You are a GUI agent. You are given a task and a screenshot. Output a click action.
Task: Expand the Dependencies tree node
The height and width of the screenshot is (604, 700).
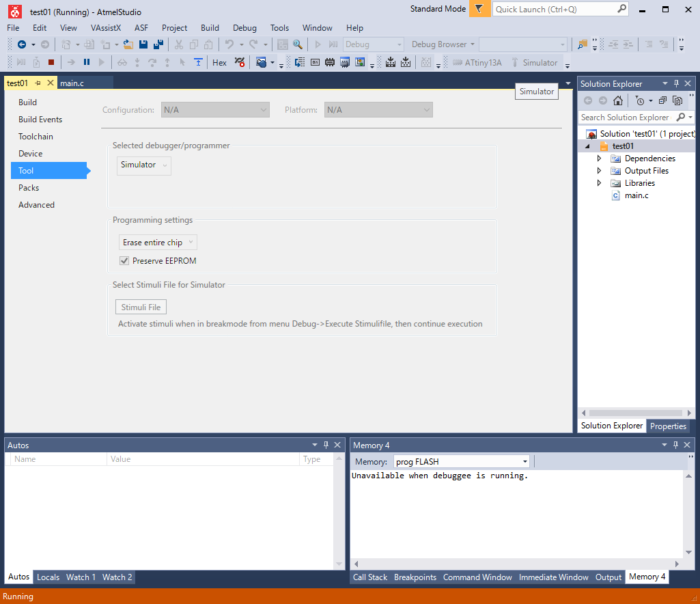pyautogui.click(x=599, y=158)
